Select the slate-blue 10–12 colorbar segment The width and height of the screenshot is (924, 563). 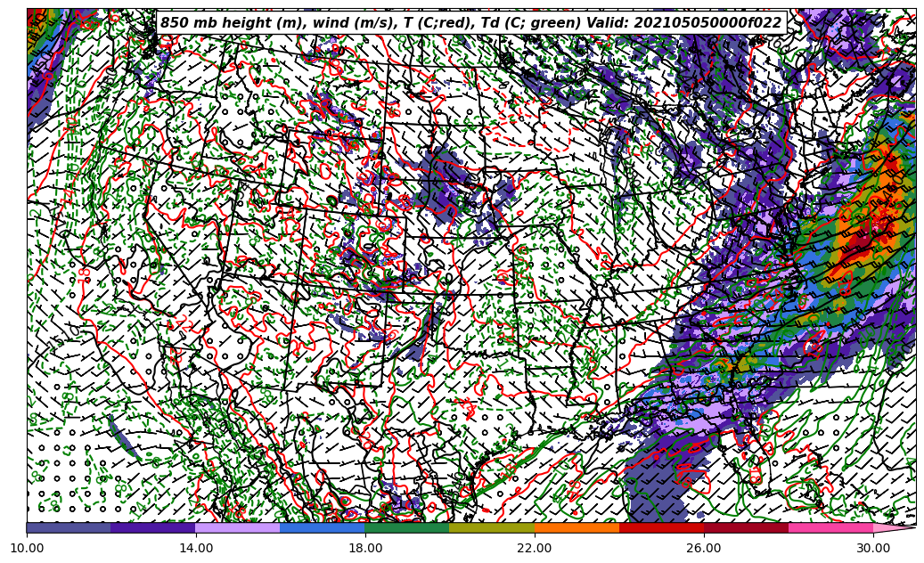click(69, 527)
